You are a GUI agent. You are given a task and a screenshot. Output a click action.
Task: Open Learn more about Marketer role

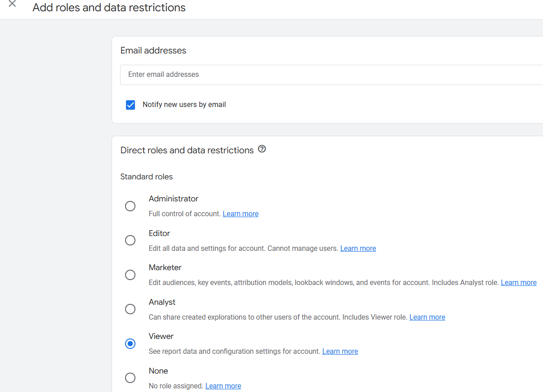point(518,282)
